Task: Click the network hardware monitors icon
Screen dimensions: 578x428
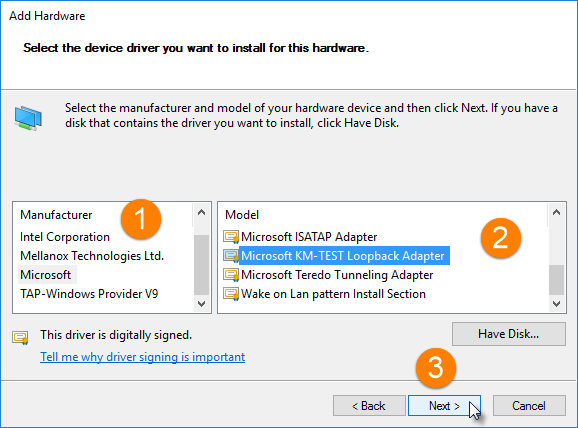Action: coord(28,118)
